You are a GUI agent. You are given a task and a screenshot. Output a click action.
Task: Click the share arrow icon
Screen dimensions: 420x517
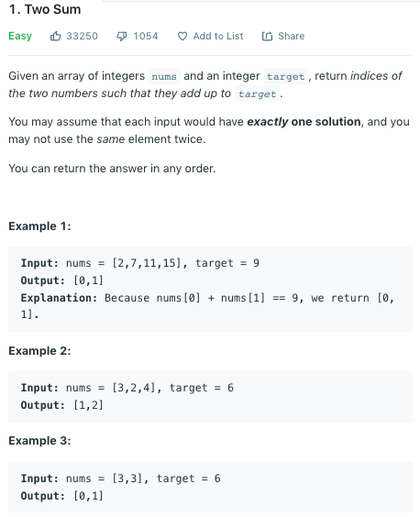[267, 37]
